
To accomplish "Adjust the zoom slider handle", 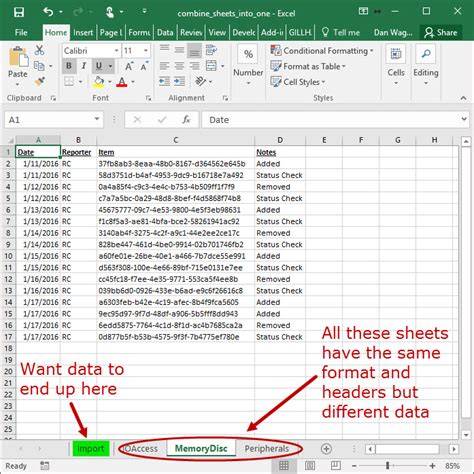I will (388, 466).
